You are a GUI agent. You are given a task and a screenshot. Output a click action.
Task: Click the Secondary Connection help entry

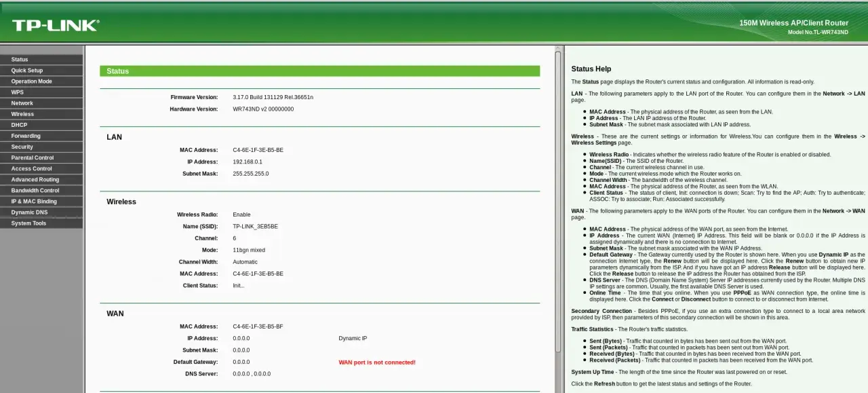point(718,314)
